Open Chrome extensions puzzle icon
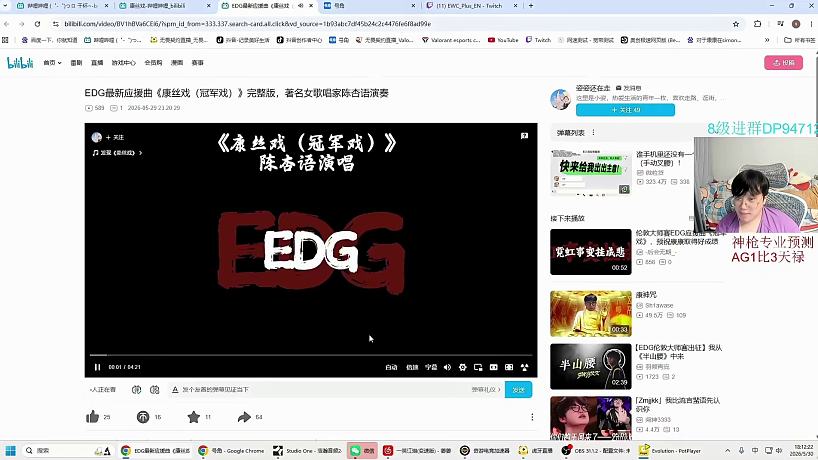The height and width of the screenshot is (460, 818). 757,24
